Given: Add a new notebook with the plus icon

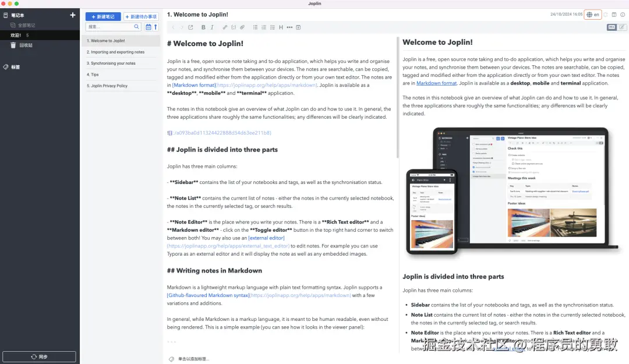Looking at the screenshot, I should pos(73,15).
